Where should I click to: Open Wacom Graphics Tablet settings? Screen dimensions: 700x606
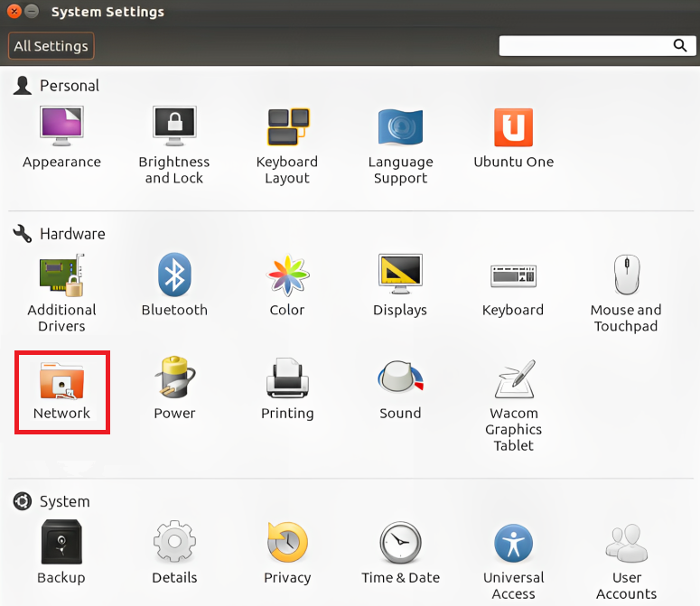[x=513, y=405]
